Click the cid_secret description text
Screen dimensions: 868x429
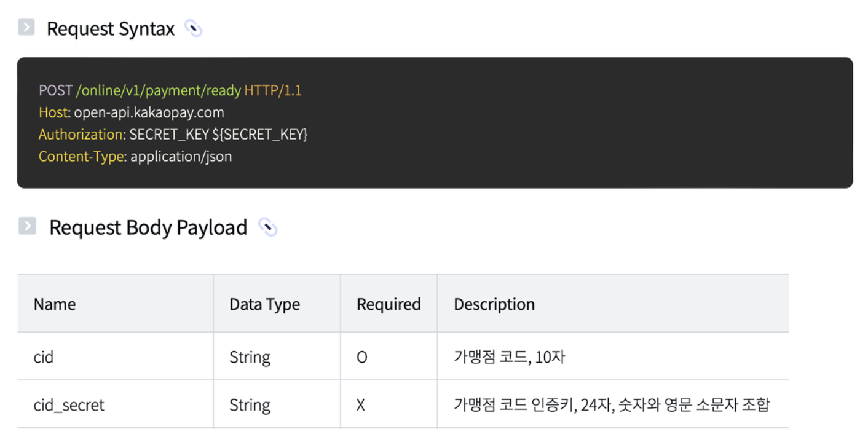tap(612, 405)
